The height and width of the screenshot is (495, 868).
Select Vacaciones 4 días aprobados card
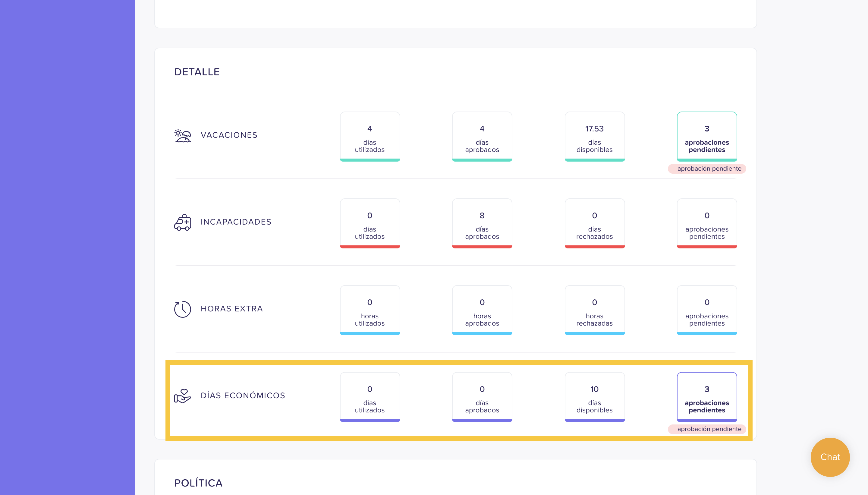tap(482, 136)
